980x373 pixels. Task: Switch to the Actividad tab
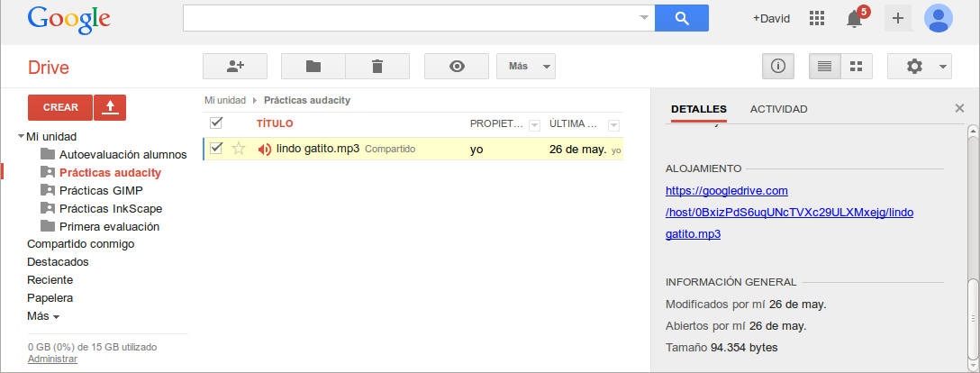[779, 109]
